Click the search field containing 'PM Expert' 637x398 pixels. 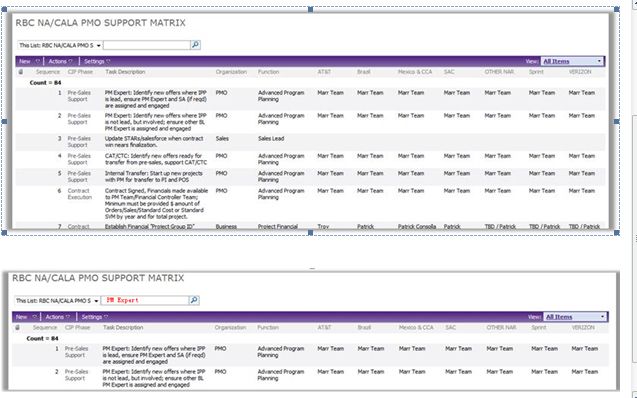(145, 301)
